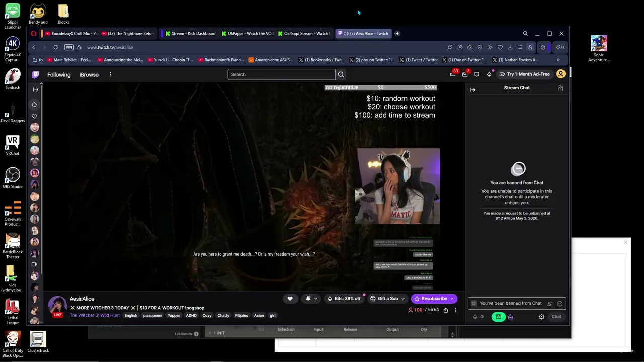
Task: Open the Get Bits diamond icon in top nav
Action: click(489, 74)
